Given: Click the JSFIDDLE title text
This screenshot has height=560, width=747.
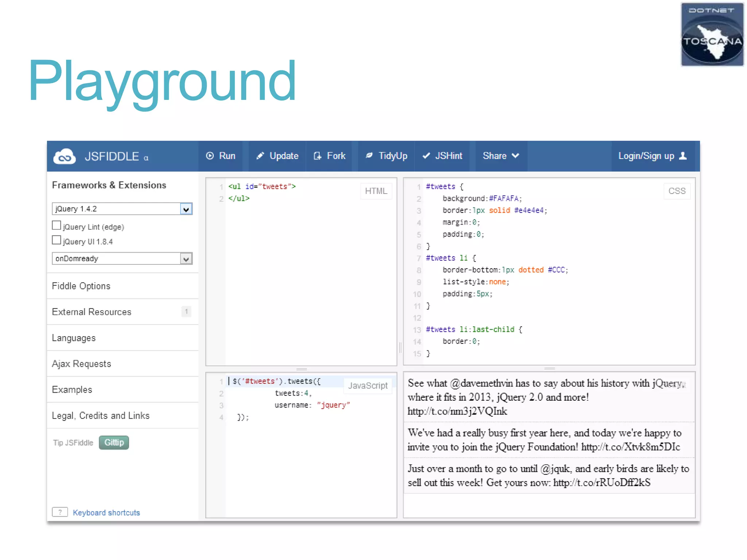Looking at the screenshot, I should pos(112,156).
